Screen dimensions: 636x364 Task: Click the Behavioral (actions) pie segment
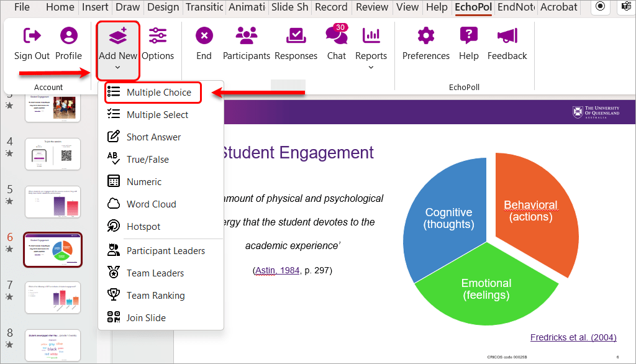(531, 211)
